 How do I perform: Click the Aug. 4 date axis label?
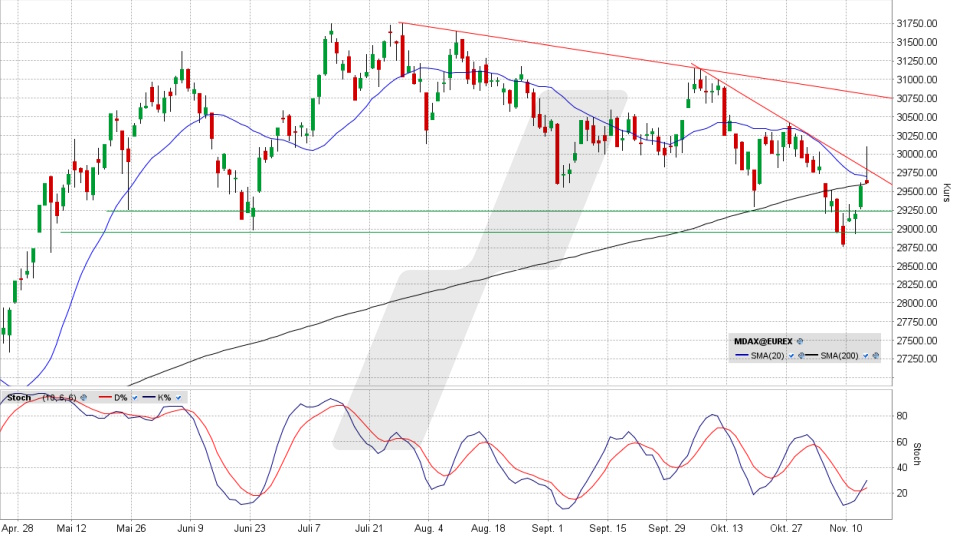tap(429, 526)
